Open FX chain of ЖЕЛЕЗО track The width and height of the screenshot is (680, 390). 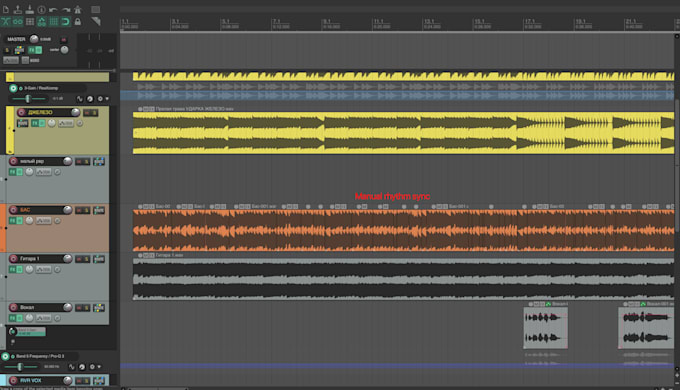[x=35, y=123]
